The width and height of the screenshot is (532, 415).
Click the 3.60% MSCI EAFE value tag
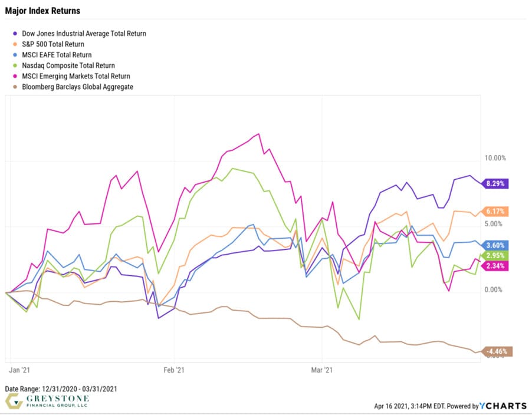click(495, 245)
